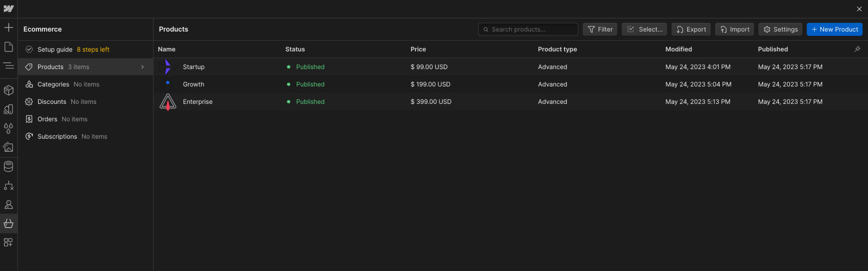Click the Export button
This screenshot has width=868, height=271.
pyautogui.click(x=690, y=29)
